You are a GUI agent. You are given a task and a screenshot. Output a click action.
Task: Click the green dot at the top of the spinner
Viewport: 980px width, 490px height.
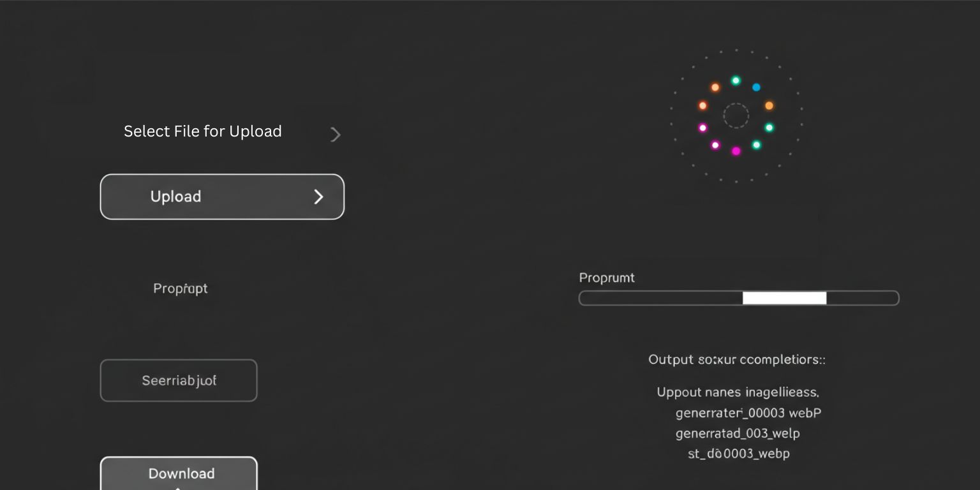point(736,80)
